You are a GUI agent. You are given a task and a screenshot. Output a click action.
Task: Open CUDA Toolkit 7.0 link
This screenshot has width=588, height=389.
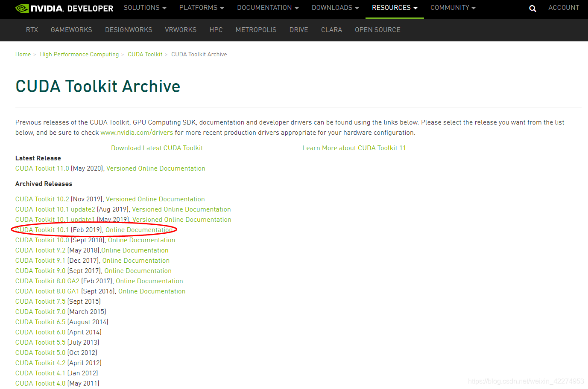(41, 312)
